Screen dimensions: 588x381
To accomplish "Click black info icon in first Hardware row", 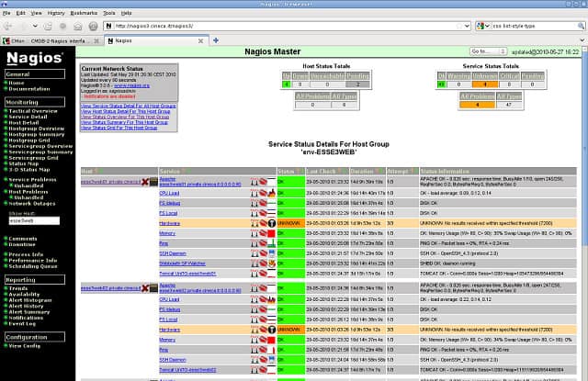I will pyautogui.click(x=272, y=223).
